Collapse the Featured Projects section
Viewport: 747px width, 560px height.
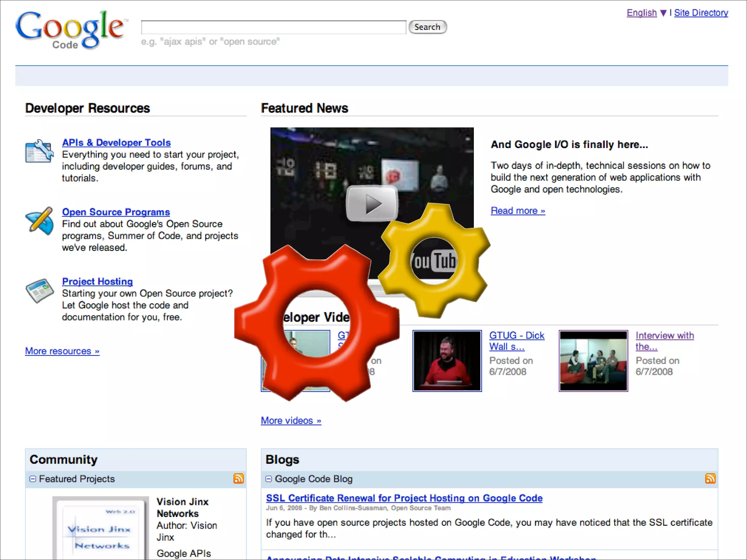point(33,479)
